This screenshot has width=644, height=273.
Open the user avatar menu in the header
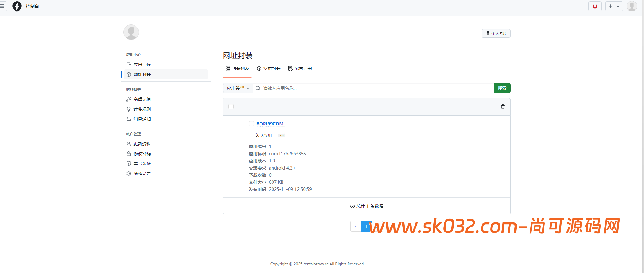632,6
